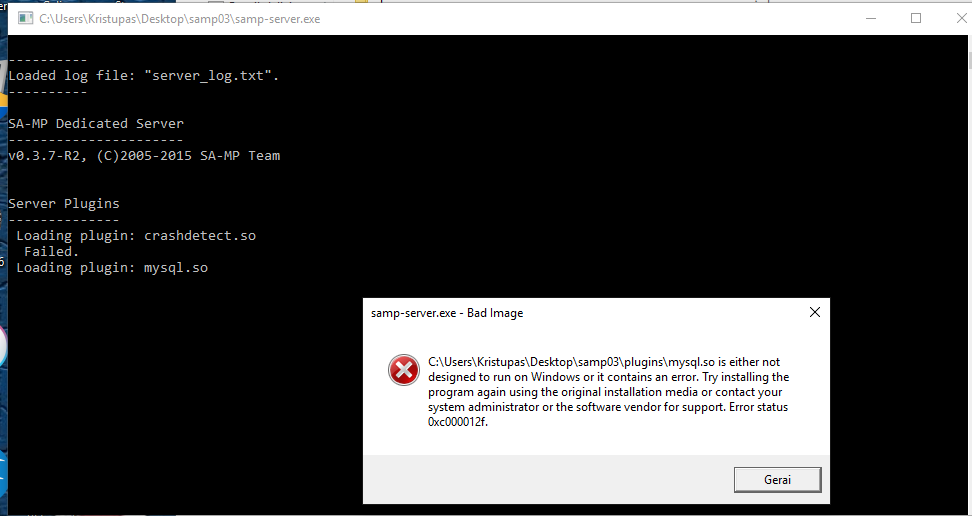Image resolution: width=972 pixels, height=516 pixels.
Task: Click the 'Failed.' console line
Action: pyautogui.click(x=51, y=252)
